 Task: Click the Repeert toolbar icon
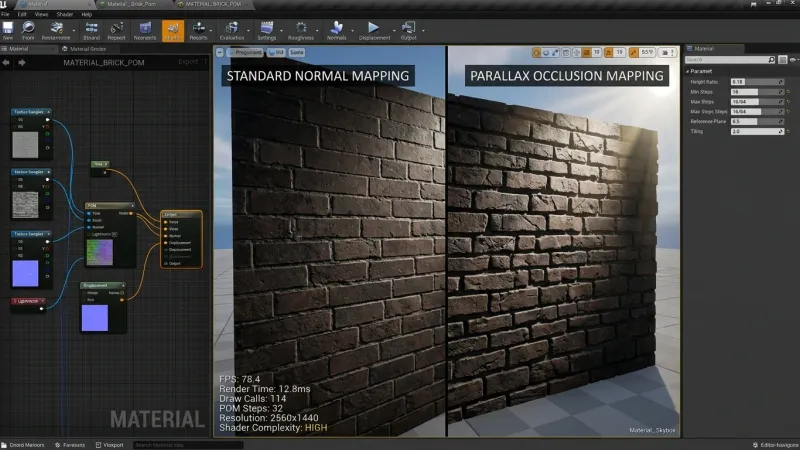(x=116, y=30)
